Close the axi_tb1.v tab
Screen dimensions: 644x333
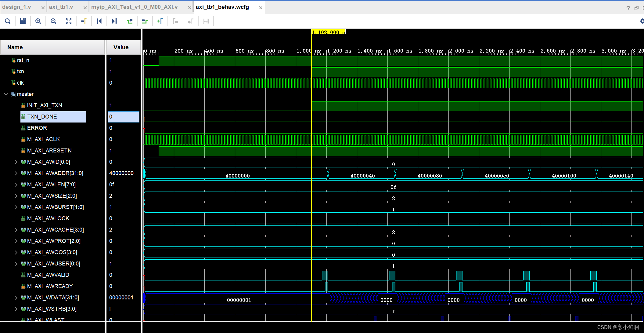click(85, 8)
